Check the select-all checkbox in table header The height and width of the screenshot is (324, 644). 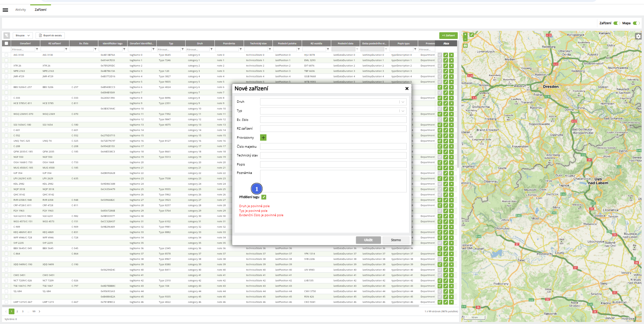[x=6, y=43]
